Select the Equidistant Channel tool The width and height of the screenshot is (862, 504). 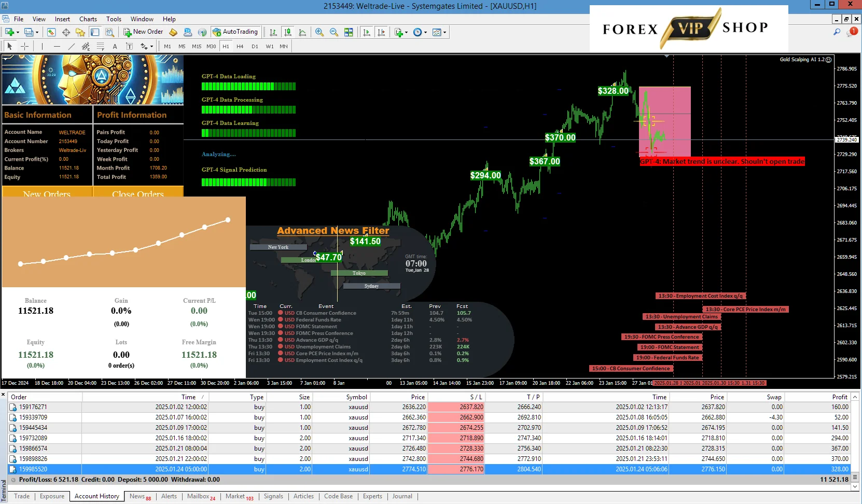point(86,46)
